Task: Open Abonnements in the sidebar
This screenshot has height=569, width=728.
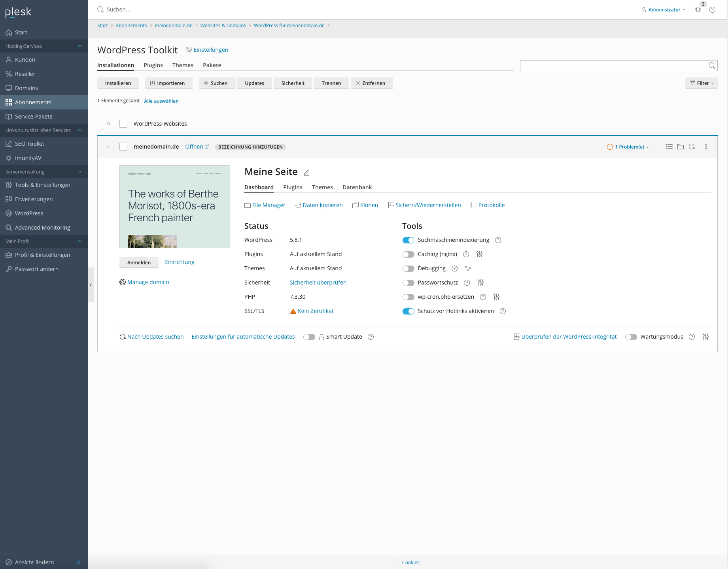Action: click(43, 102)
